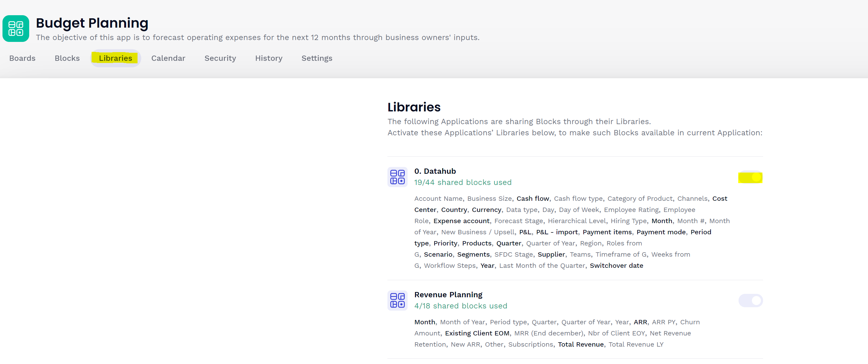This screenshot has height=364, width=868.
Task: Click '4/18 shared blocks used' text
Action: coord(461,306)
